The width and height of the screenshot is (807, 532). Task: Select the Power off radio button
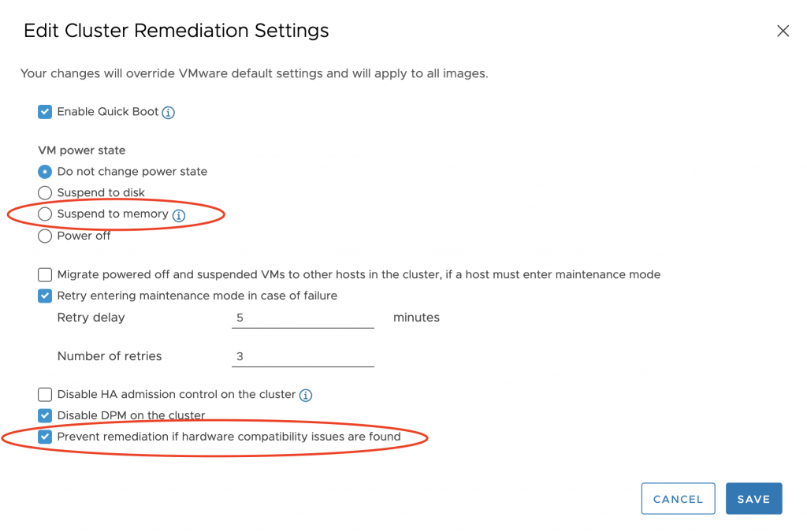point(45,236)
